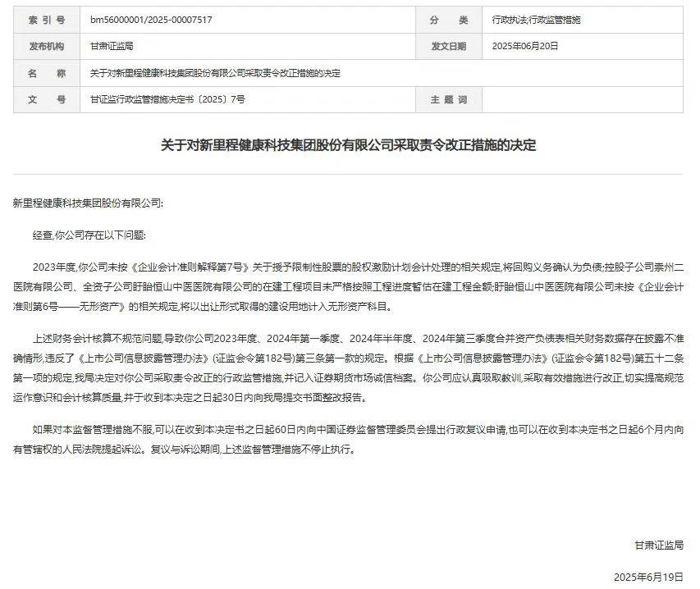The image size is (700, 589).
Task: Select the issue date '2025年06月20日'
Action: coord(525,47)
